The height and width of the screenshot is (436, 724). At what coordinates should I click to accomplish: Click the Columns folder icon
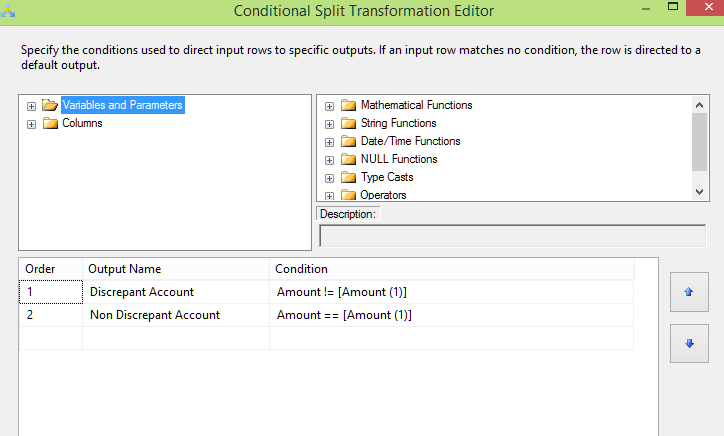50,123
